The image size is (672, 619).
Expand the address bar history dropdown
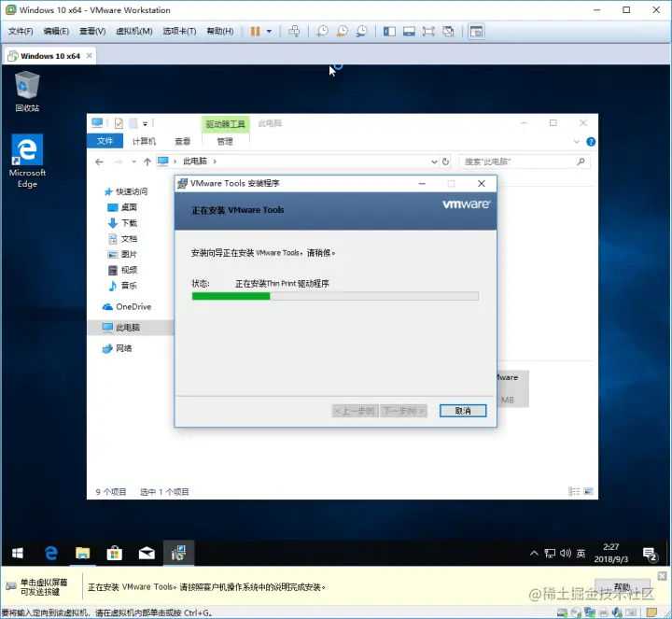(x=434, y=162)
